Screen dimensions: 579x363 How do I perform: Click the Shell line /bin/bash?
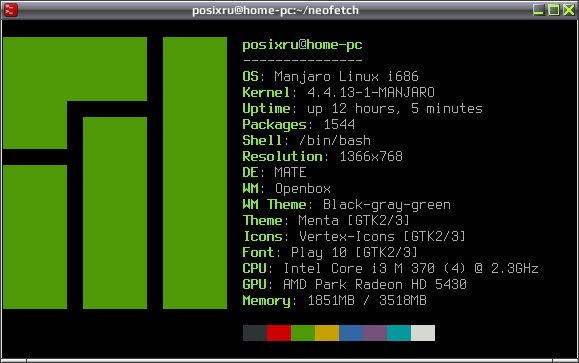pos(306,141)
